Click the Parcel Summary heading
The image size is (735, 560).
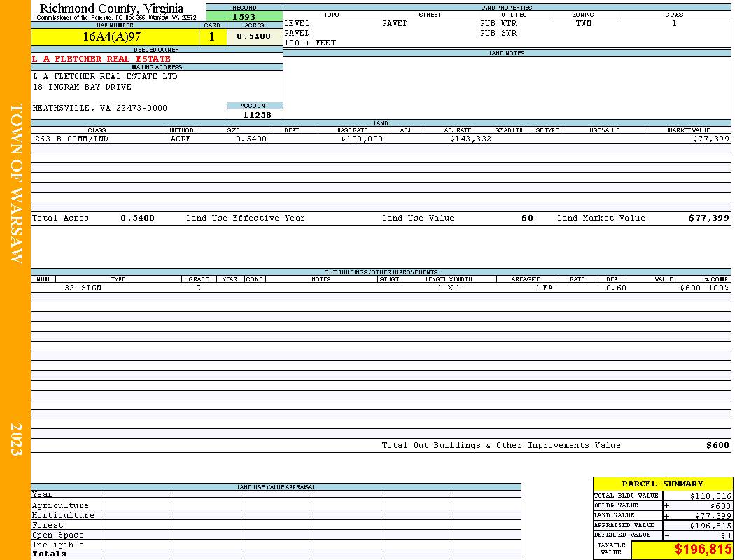coord(662,484)
